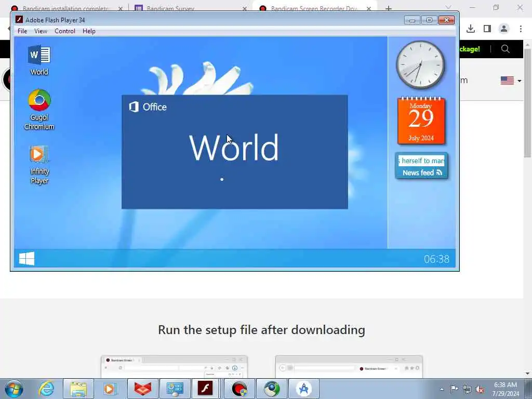
Task: Open the Help menu in Flash Player
Action: [x=89, y=31]
